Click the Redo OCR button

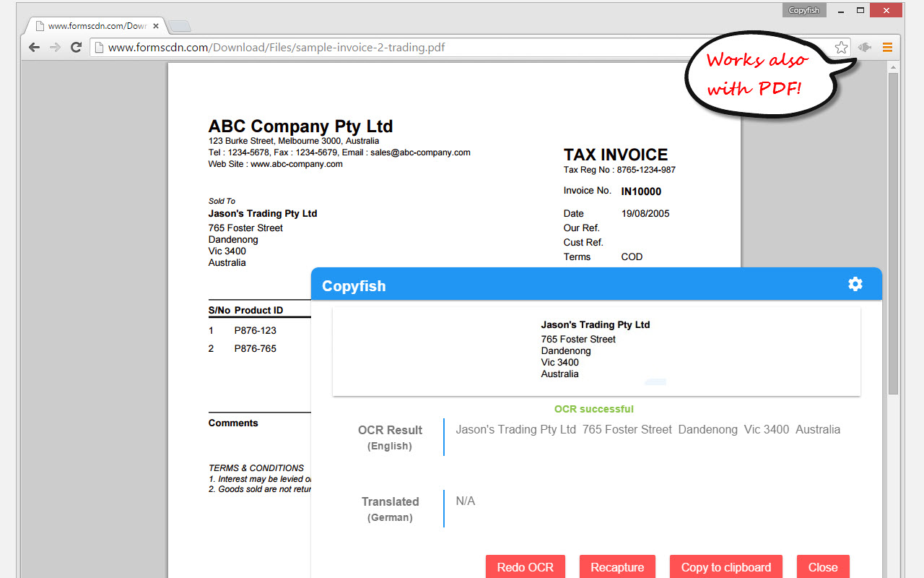coord(526,567)
